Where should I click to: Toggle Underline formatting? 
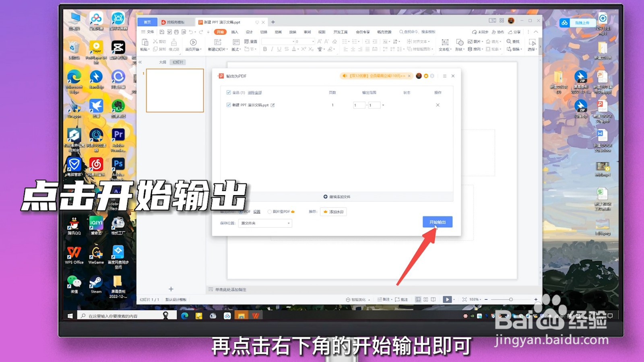[279, 49]
